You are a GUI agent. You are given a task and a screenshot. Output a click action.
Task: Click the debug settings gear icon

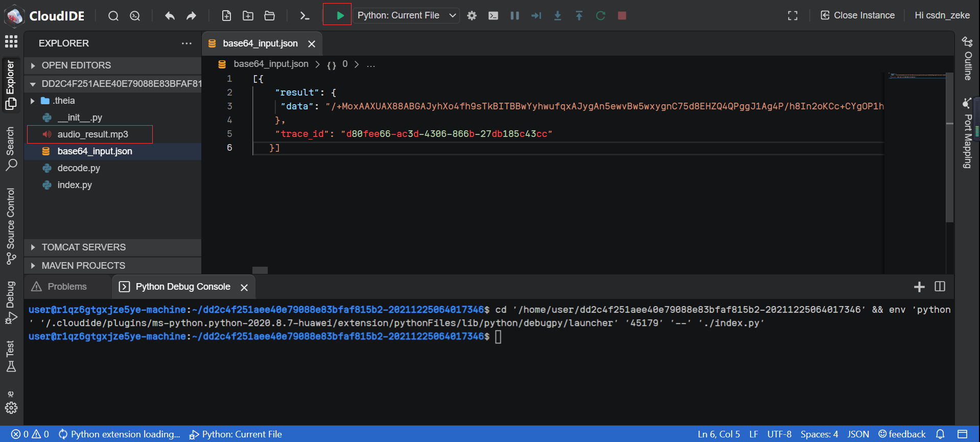click(x=472, y=16)
